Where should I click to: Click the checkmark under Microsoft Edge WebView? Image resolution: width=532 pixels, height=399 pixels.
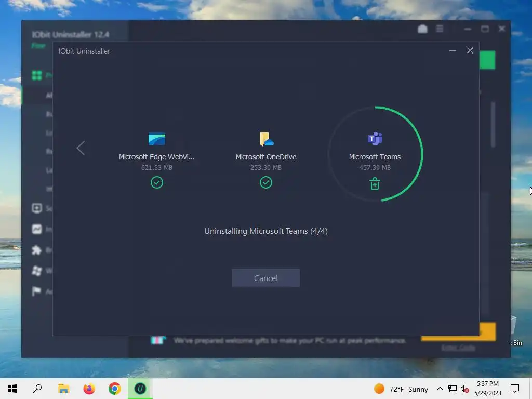click(157, 182)
